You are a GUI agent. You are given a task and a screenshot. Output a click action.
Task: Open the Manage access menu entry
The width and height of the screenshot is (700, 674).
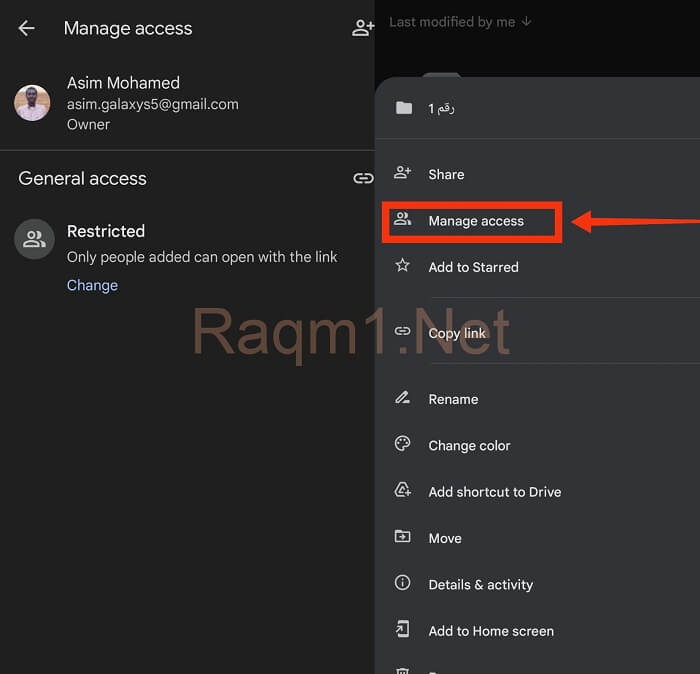pos(475,221)
